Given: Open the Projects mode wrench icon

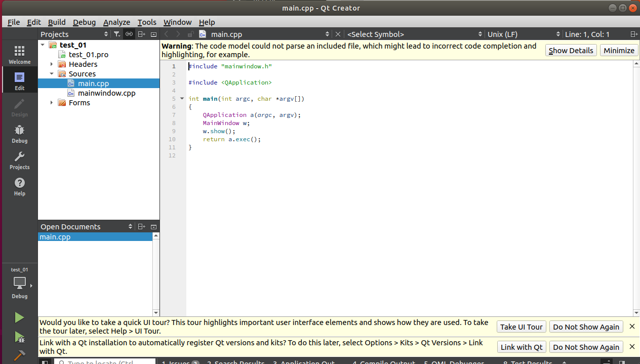Looking at the screenshot, I should (x=19, y=160).
